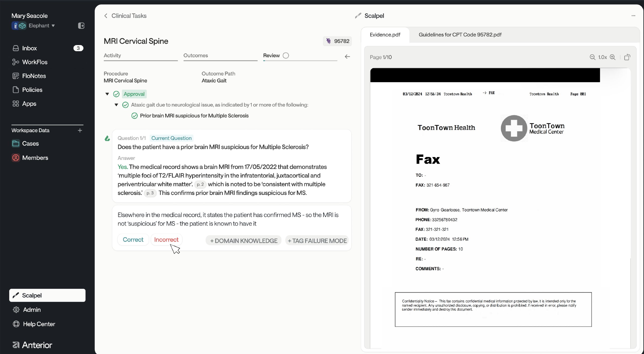
Task: Toggle the Review status circle
Action: point(286,56)
